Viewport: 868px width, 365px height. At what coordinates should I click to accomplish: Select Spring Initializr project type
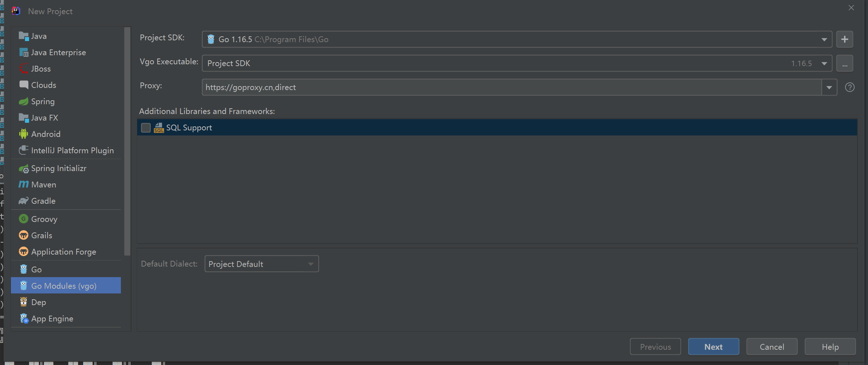click(x=66, y=169)
